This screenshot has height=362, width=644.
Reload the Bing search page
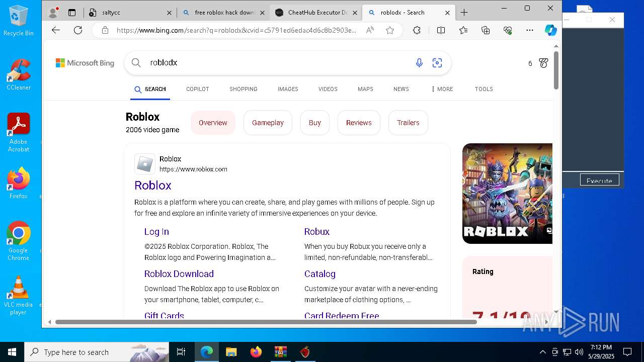(78, 30)
